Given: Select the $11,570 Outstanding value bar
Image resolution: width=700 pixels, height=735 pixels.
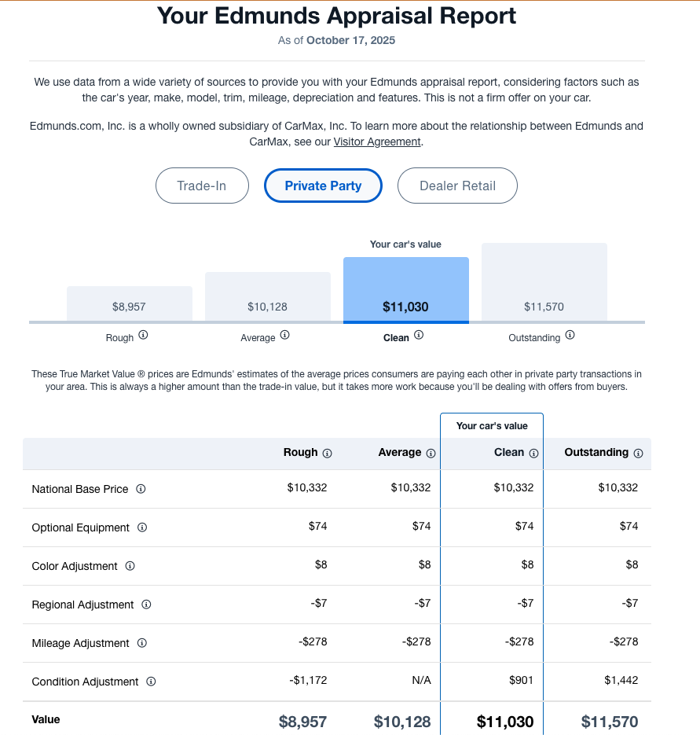Looking at the screenshot, I should click(x=544, y=283).
